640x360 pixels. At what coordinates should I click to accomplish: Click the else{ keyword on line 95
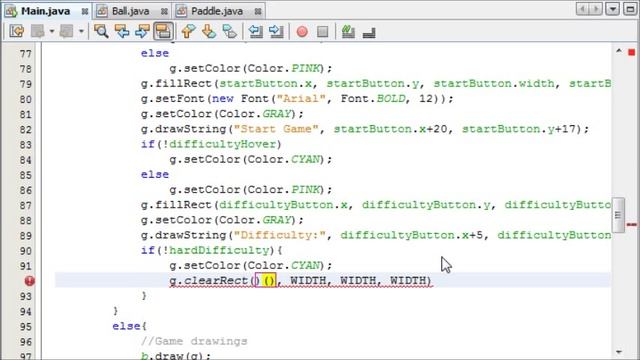[129, 326]
